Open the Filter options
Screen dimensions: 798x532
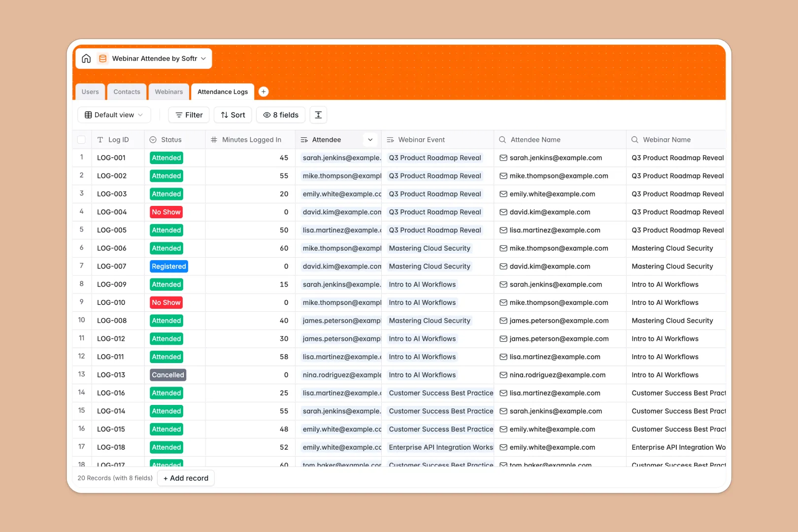pos(188,115)
